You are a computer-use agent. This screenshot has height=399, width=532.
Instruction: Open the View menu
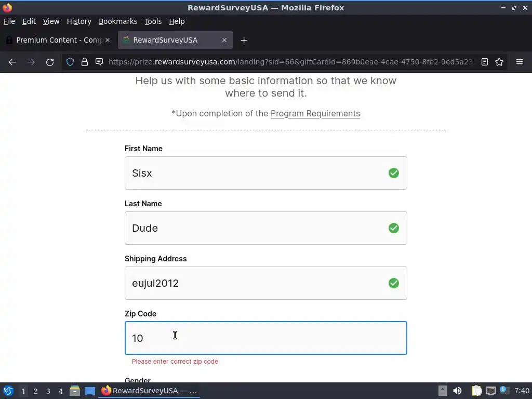[51, 21]
